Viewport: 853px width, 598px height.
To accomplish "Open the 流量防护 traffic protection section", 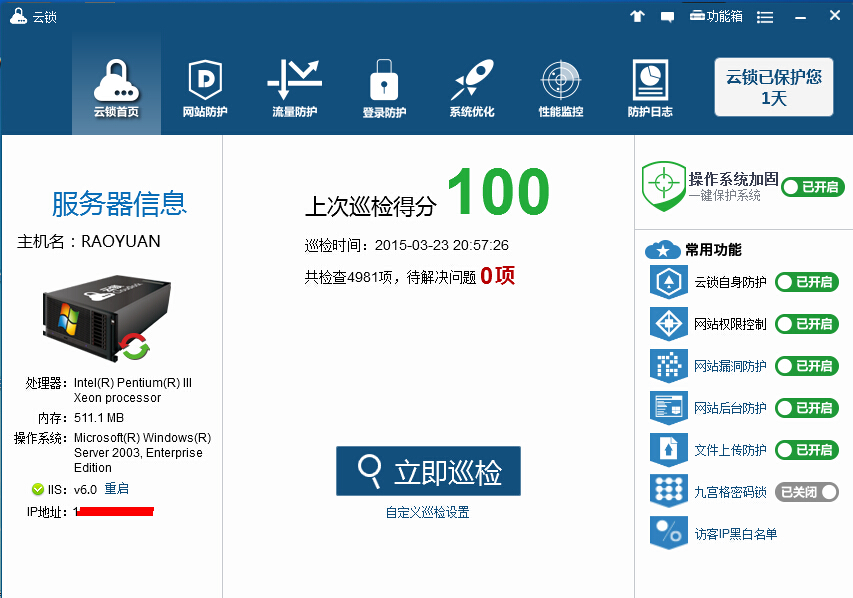I will (x=294, y=89).
